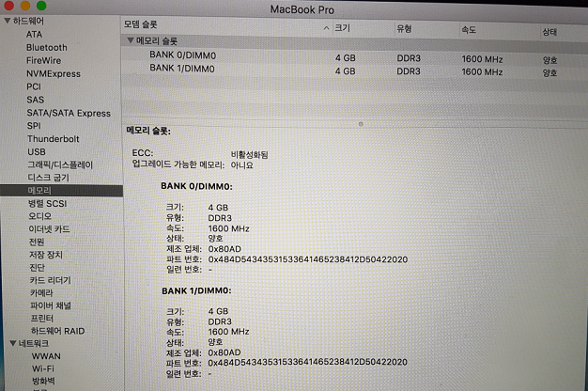Sort by the 모델 슬롯 column header

(225, 29)
